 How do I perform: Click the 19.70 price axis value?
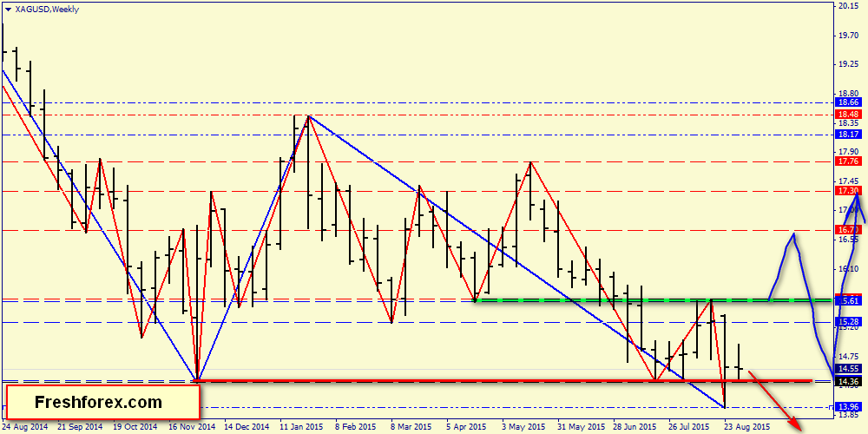pyautogui.click(x=849, y=36)
